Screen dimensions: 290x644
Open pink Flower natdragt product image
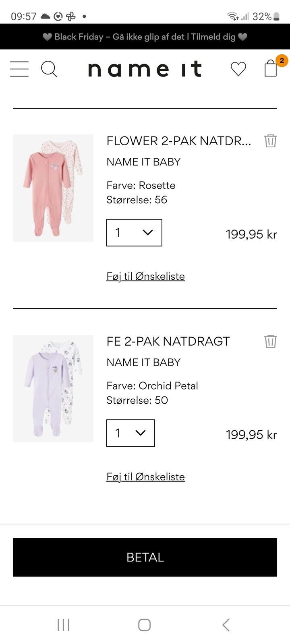point(53,188)
